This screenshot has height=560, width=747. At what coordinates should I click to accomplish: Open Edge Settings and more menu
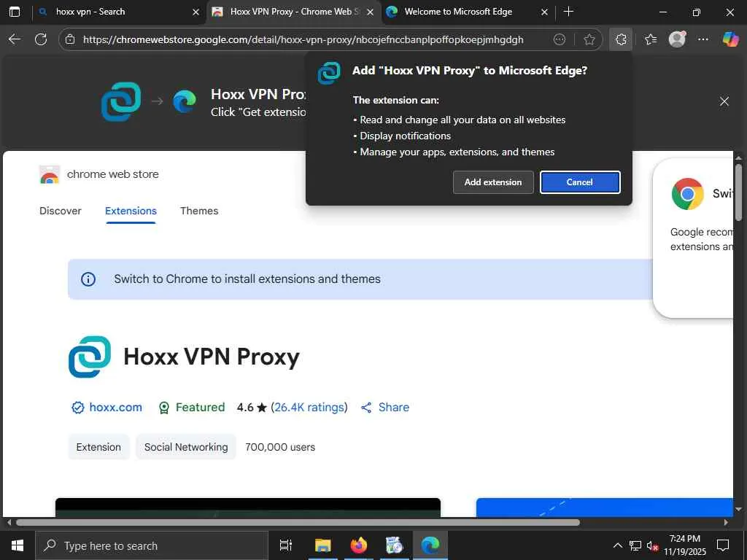coord(703,39)
